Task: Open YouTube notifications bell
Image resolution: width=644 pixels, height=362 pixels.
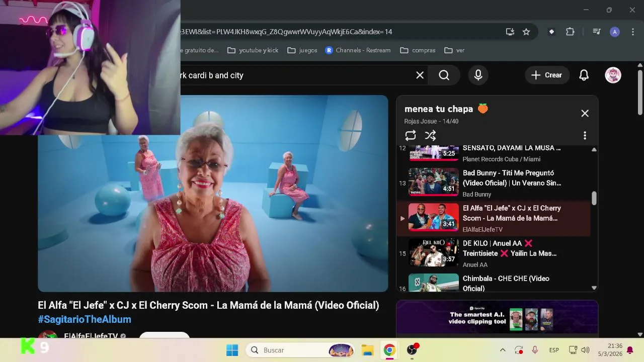Action: click(x=584, y=75)
